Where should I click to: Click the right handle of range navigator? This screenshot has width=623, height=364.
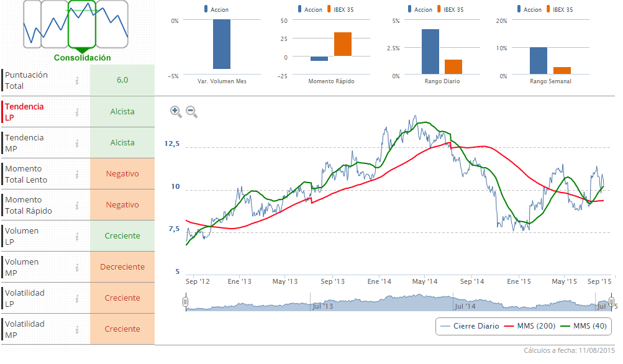611,302
